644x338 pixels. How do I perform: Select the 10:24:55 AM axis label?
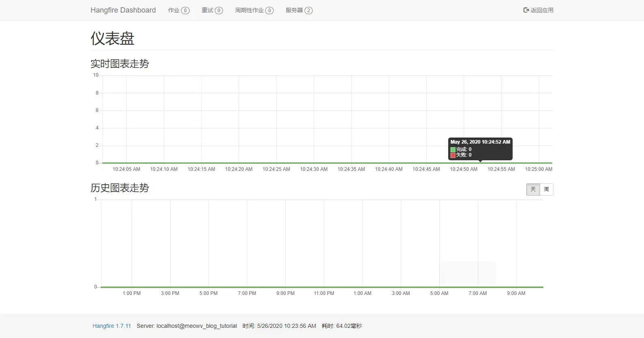point(501,169)
